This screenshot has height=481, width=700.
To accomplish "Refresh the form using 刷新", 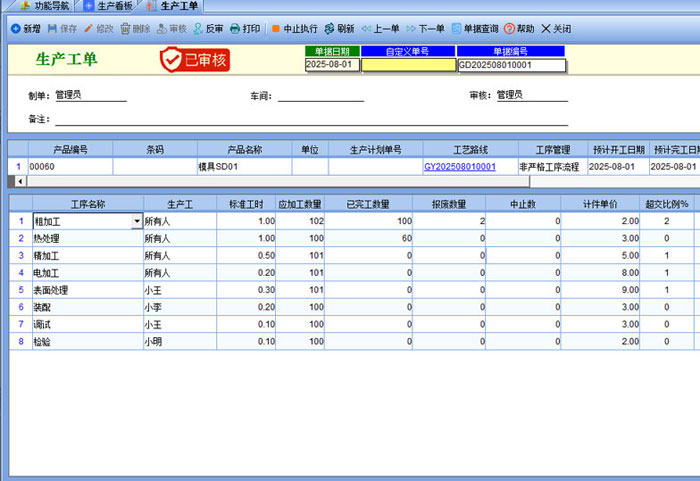I will pos(339,29).
